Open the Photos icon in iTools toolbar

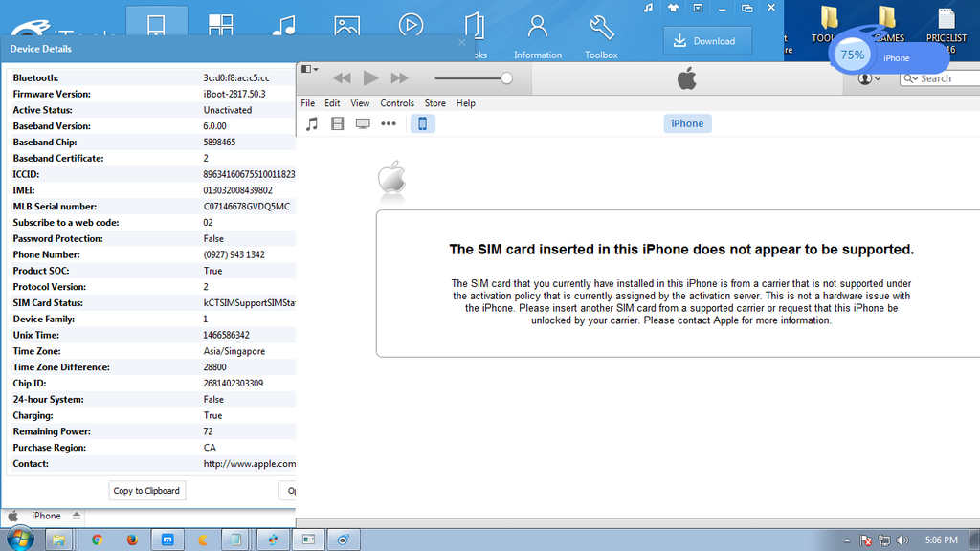tap(347, 26)
